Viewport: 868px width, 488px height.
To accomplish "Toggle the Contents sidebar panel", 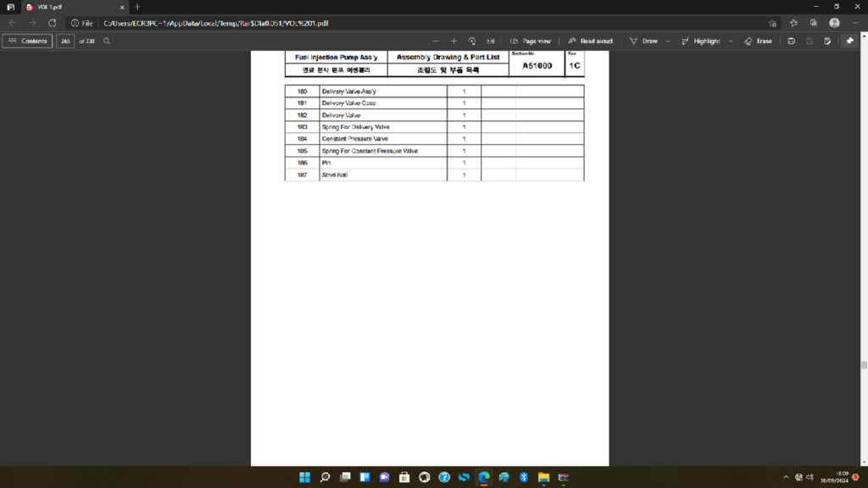I will (27, 41).
